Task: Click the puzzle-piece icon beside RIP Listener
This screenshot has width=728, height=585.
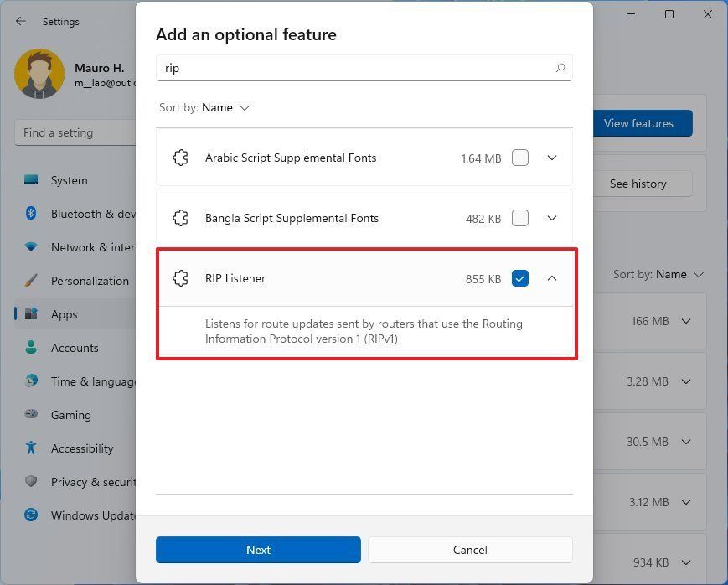Action: (180, 278)
